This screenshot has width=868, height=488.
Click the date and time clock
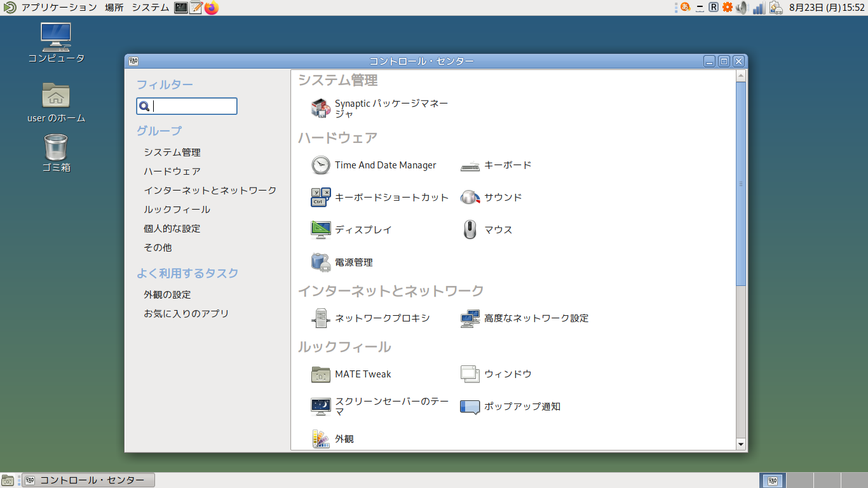click(827, 8)
